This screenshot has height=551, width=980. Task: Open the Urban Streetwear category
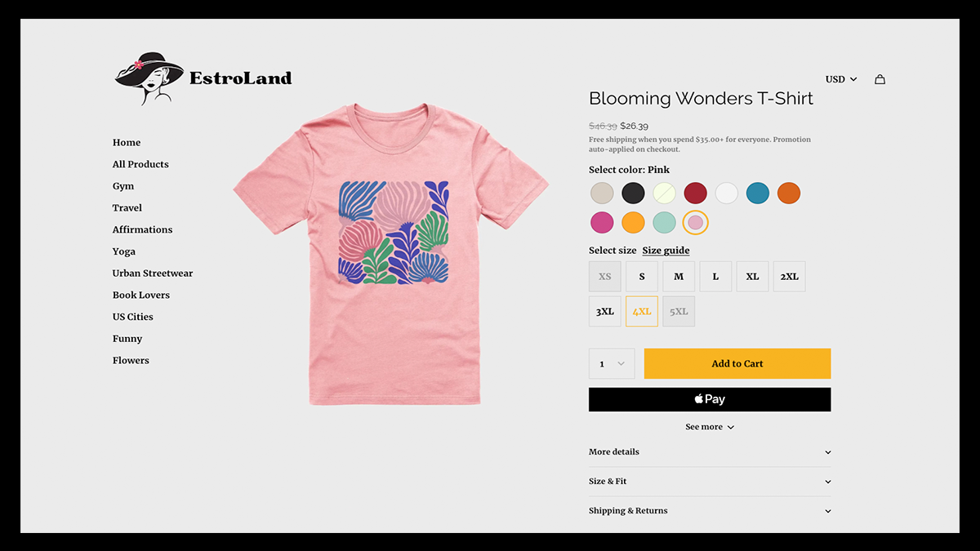tap(153, 273)
